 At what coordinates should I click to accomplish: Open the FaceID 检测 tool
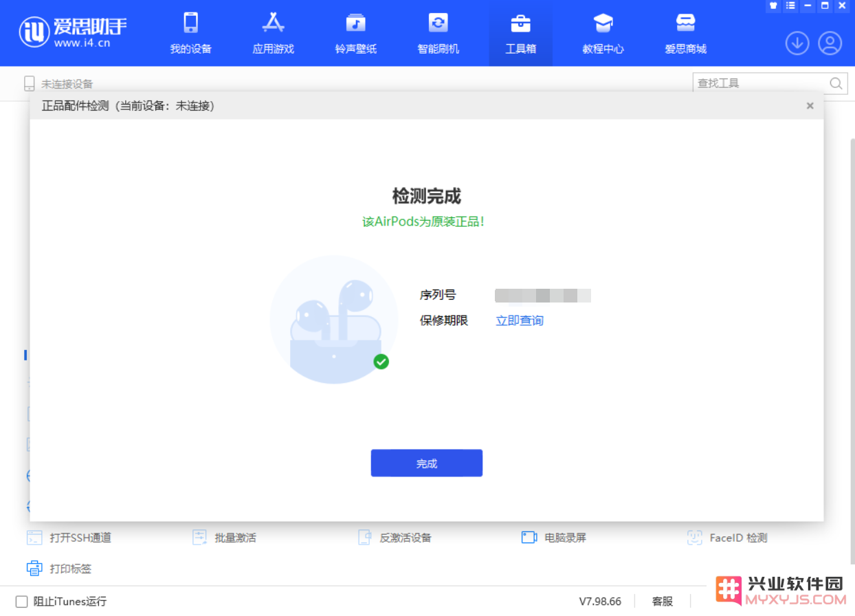point(727,538)
